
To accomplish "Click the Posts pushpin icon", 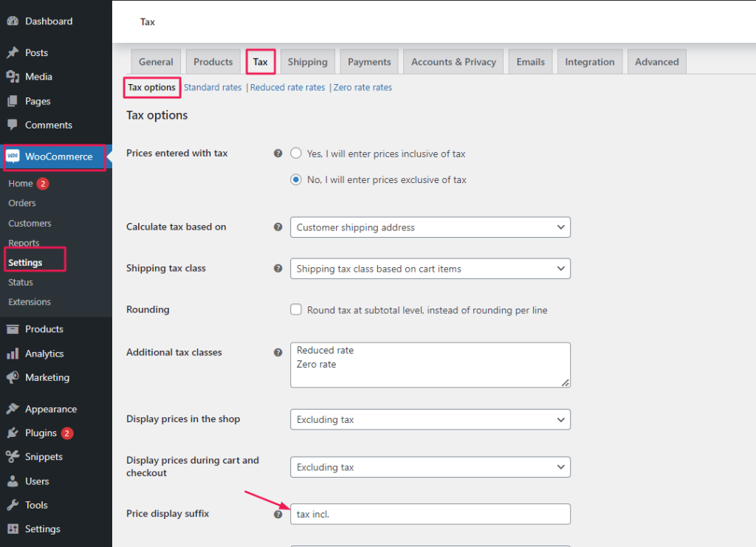I will pos(13,52).
